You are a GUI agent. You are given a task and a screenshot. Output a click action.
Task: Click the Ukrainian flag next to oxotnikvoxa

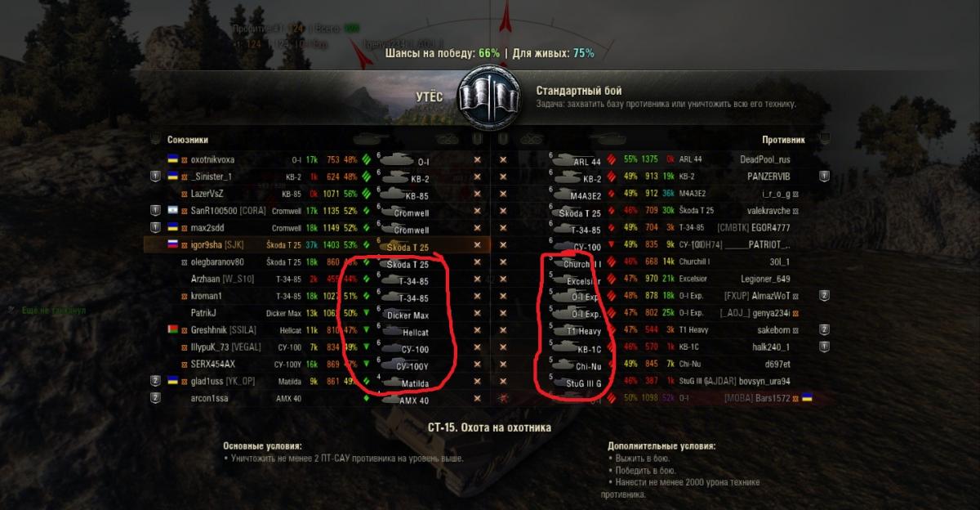172,159
